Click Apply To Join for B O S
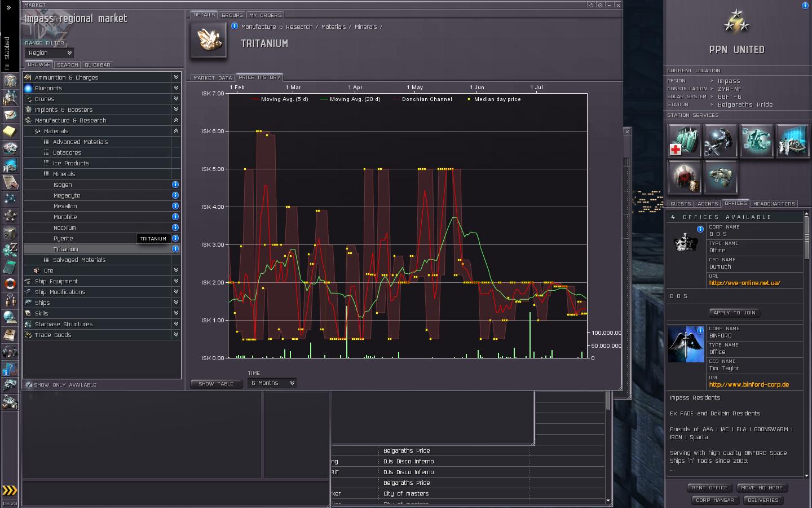Screen dimensions: 812x508 734,313
